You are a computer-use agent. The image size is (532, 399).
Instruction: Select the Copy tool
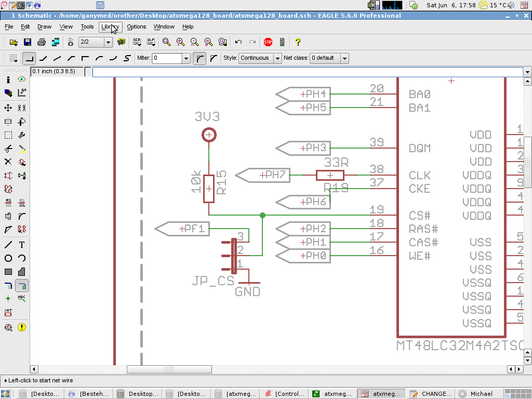22,108
